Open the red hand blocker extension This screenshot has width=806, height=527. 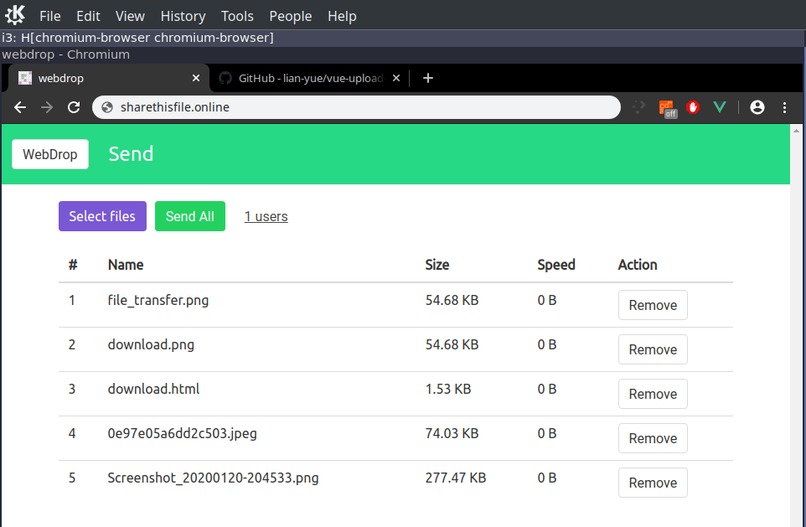693,107
